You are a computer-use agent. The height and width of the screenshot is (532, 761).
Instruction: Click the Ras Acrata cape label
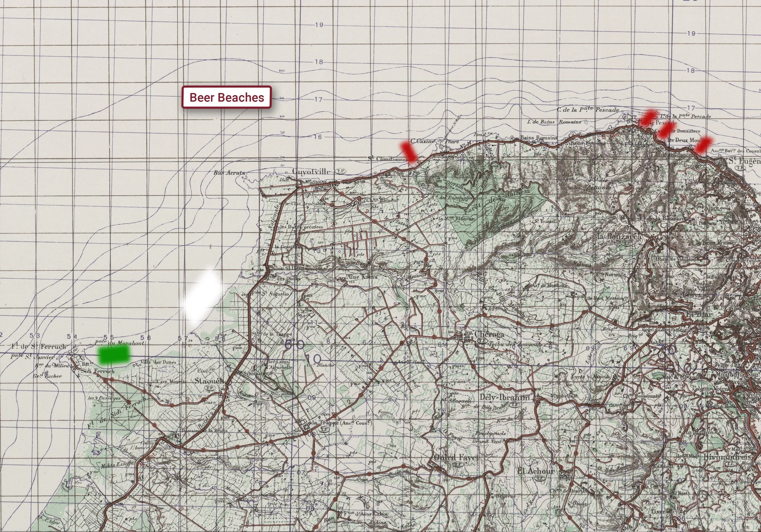230,173
